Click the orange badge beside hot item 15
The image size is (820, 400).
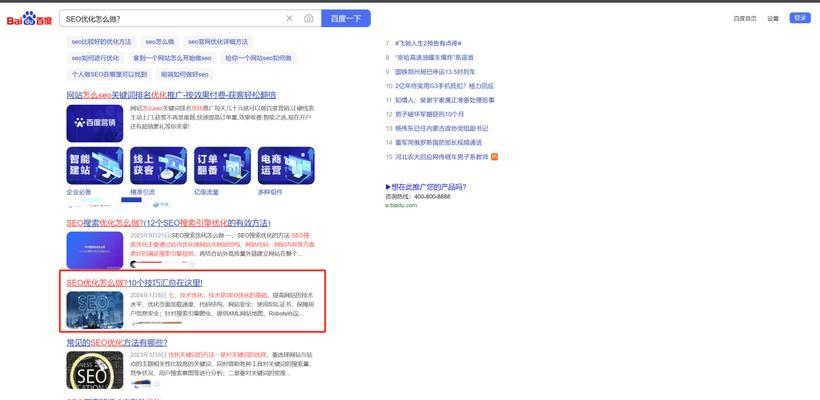(x=494, y=156)
